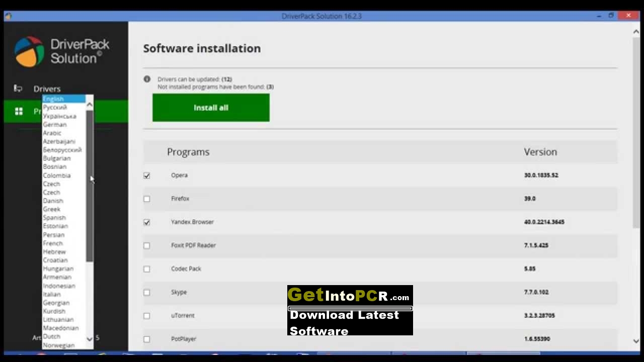Click the info icon next to drivers status
Image resolution: width=644 pixels, height=362 pixels.
(147, 79)
